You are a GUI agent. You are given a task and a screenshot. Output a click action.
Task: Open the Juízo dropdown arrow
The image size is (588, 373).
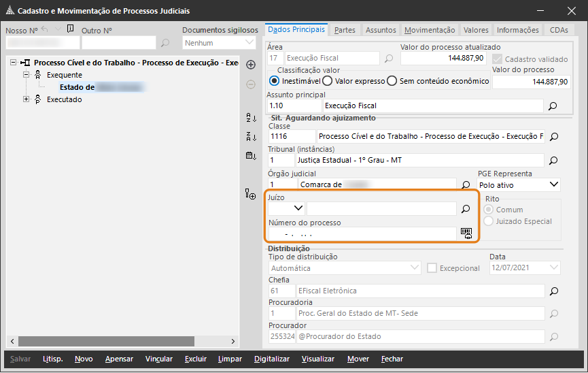(x=298, y=208)
